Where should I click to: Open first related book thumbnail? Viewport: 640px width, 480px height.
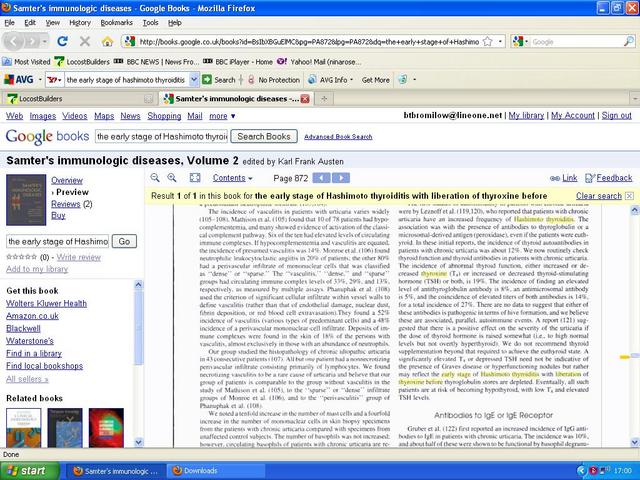coord(24,427)
